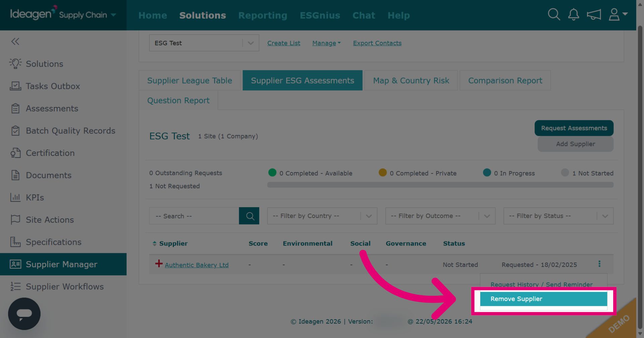Open the Authentic Bakery Ltd supplier link
Image resolution: width=644 pixels, height=338 pixels.
[197, 265]
